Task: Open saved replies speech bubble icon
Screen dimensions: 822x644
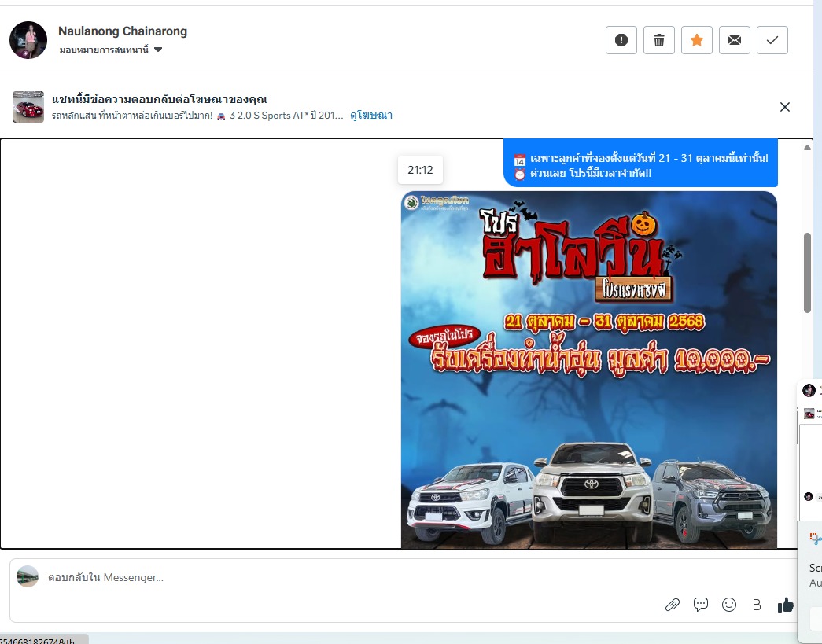Action: 700,605
